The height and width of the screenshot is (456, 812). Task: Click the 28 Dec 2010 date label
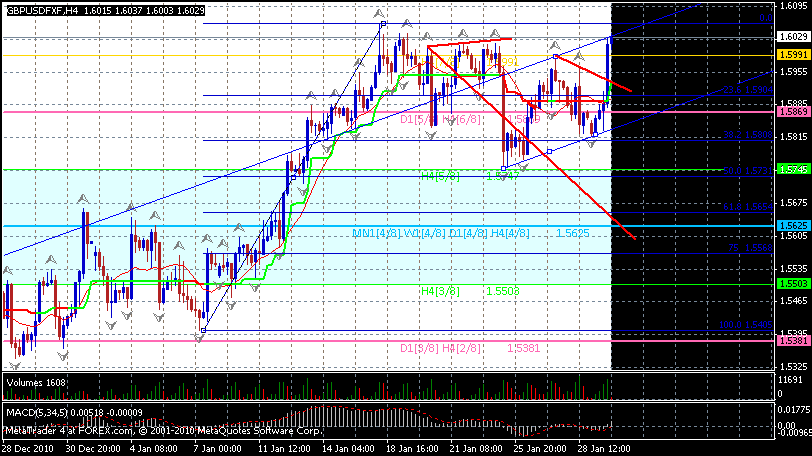pyautogui.click(x=27, y=448)
